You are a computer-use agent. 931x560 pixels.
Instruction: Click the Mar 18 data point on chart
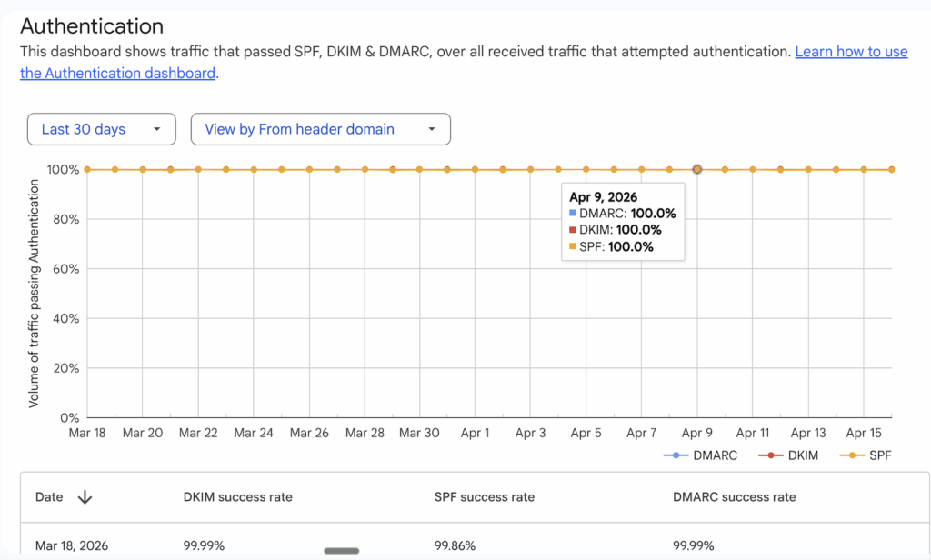pyautogui.click(x=87, y=169)
